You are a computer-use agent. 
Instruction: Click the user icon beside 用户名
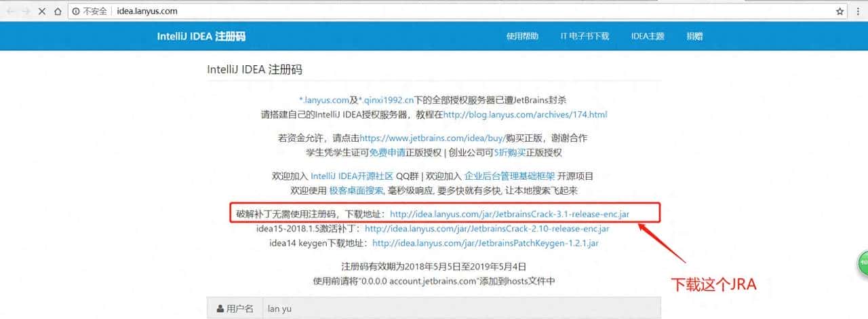coord(220,308)
